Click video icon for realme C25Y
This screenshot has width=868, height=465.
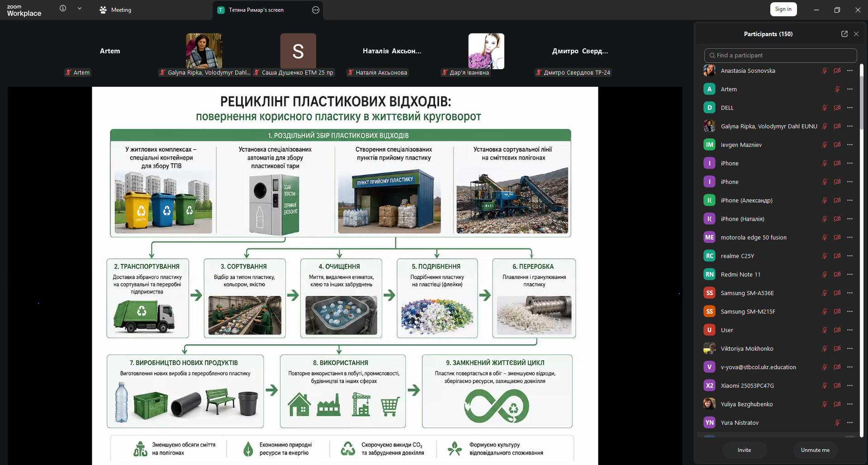pos(837,256)
